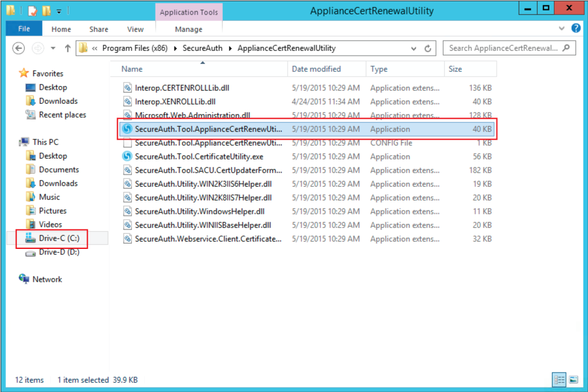The image size is (588, 392).
Task: Select Network in the navigation pane
Action: point(47,280)
